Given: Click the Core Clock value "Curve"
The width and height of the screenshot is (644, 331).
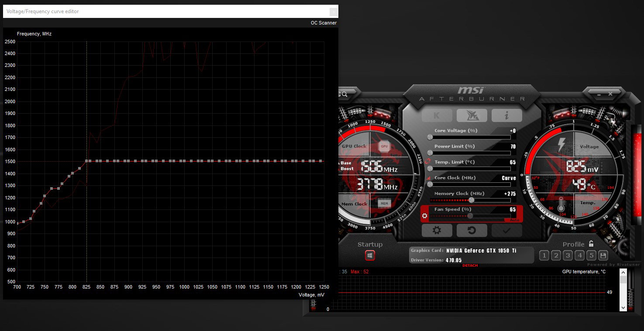Looking at the screenshot, I should [509, 178].
